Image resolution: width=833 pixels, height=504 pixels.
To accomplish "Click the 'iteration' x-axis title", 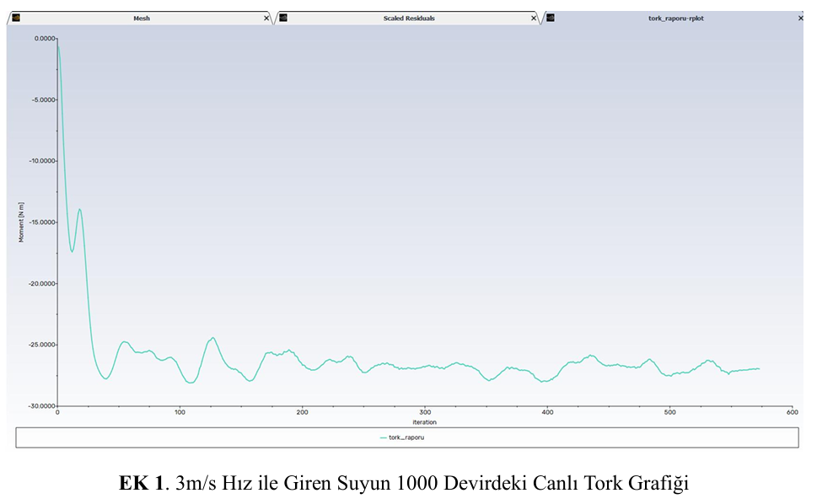I will (424, 421).
